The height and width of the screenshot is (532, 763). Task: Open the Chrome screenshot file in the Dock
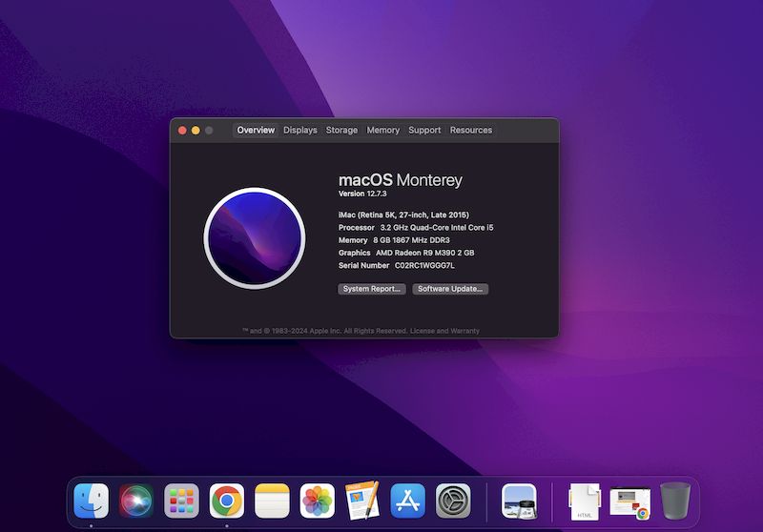(630, 502)
